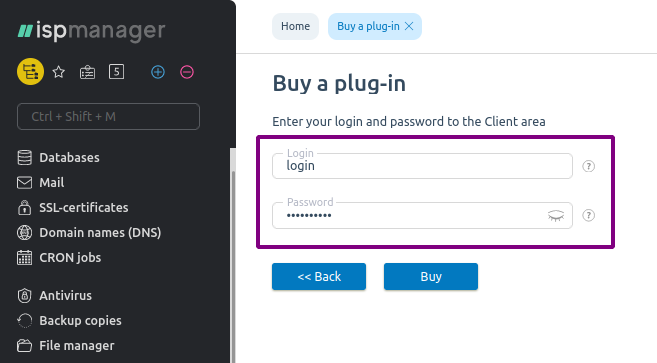
Task: Close the Buy a plug-in tab
Action: 409,26
